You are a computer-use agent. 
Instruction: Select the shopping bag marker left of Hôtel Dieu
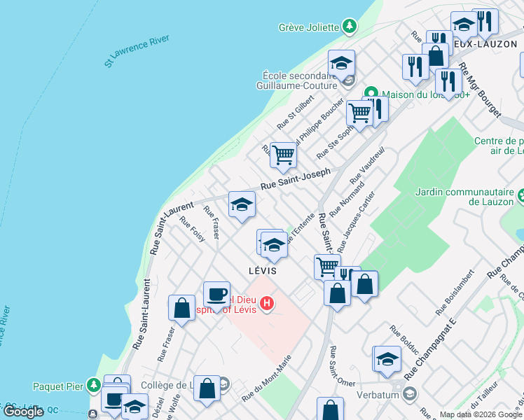(182, 308)
